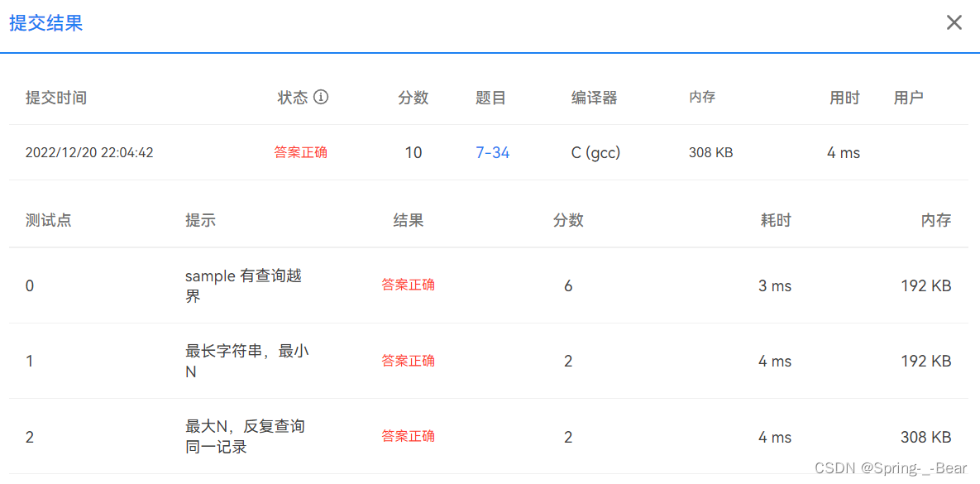Image resolution: width=980 pixels, height=484 pixels.
Task: Click the info icon next to 状态 header
Action: (323, 97)
